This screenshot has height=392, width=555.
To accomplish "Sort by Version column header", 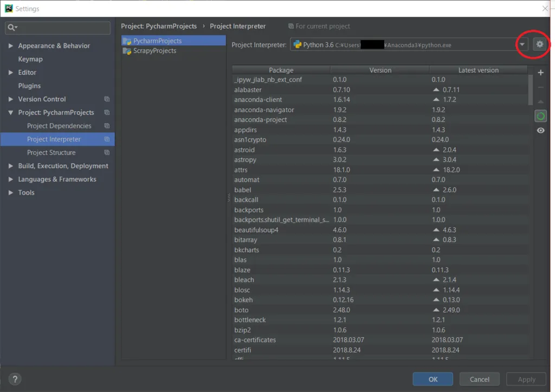I will click(x=380, y=70).
